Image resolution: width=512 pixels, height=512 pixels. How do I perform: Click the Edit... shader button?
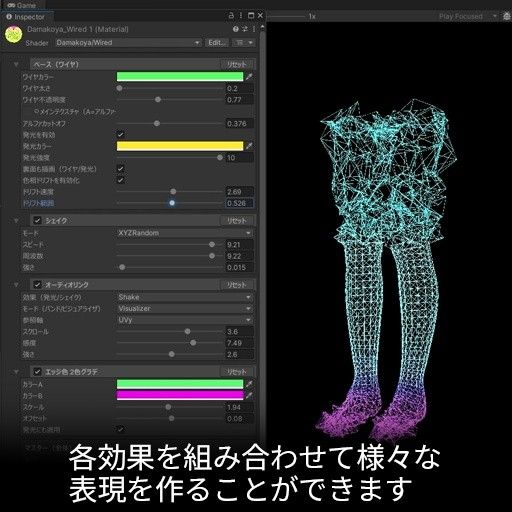coord(217,43)
